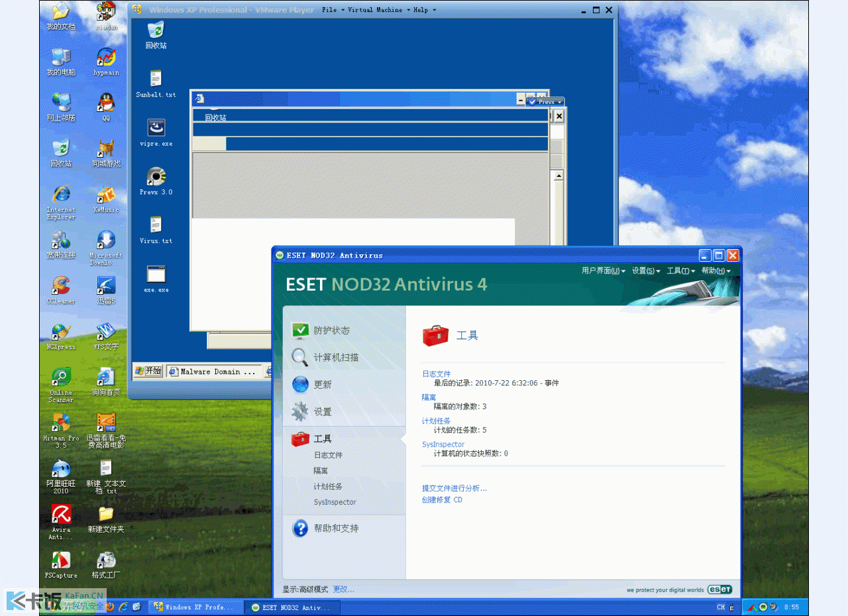
Task: Select CCleaner desktop shortcut
Action: click(x=61, y=290)
